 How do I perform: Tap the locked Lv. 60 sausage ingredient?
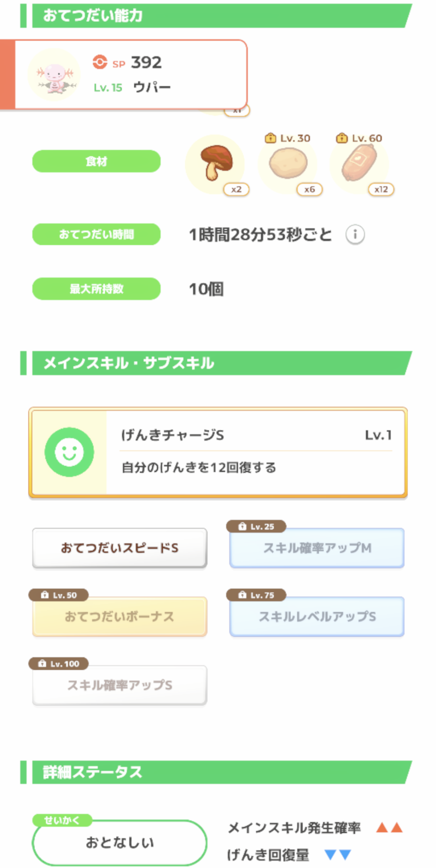pyautogui.click(x=360, y=164)
